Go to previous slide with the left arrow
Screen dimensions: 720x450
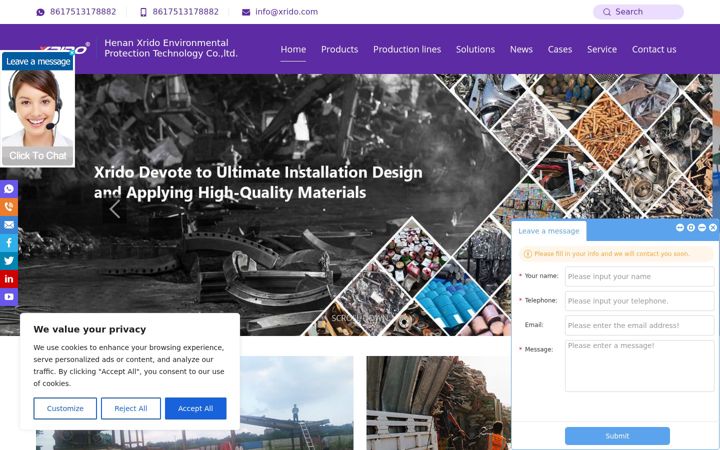115,209
